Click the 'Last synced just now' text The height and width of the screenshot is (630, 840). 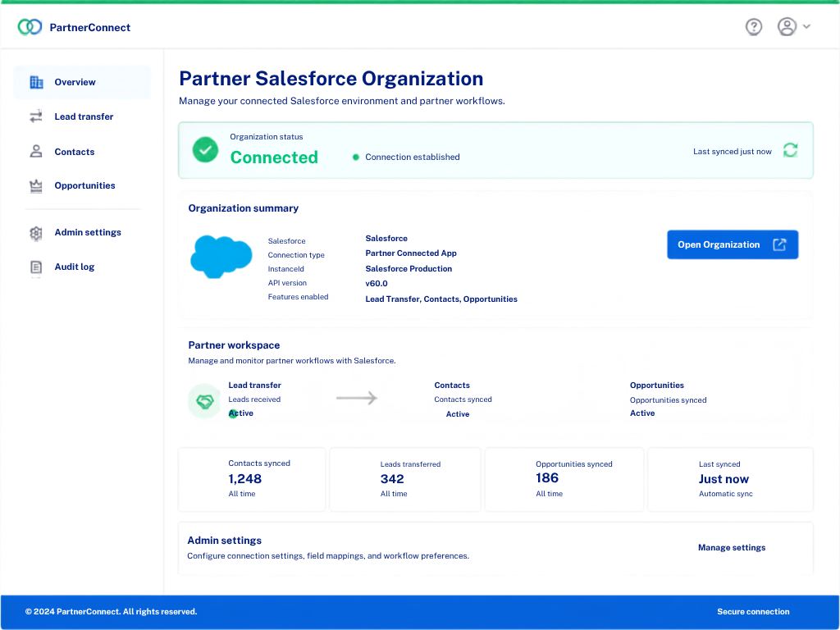(x=733, y=152)
